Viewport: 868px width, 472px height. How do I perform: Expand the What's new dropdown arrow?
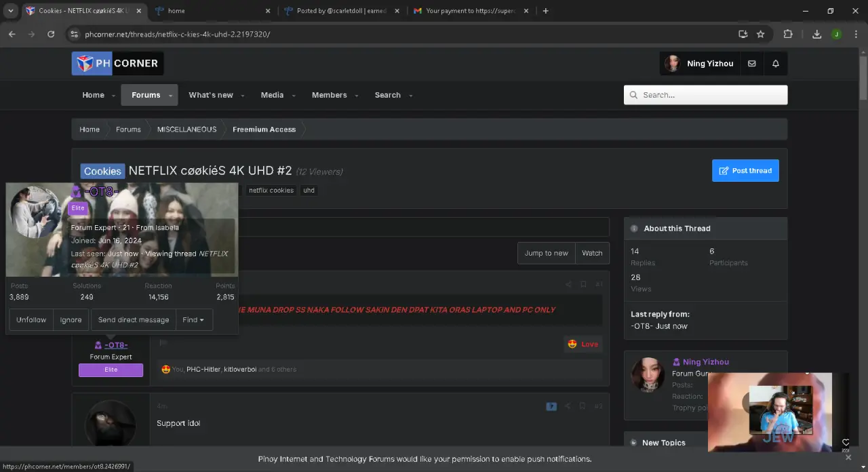tap(243, 96)
